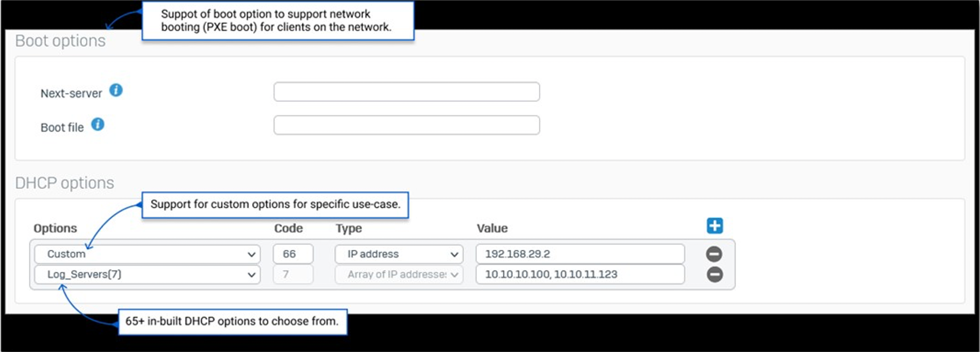Remove the Log_Servers(7) option row
The image size is (980, 352).
click(714, 274)
